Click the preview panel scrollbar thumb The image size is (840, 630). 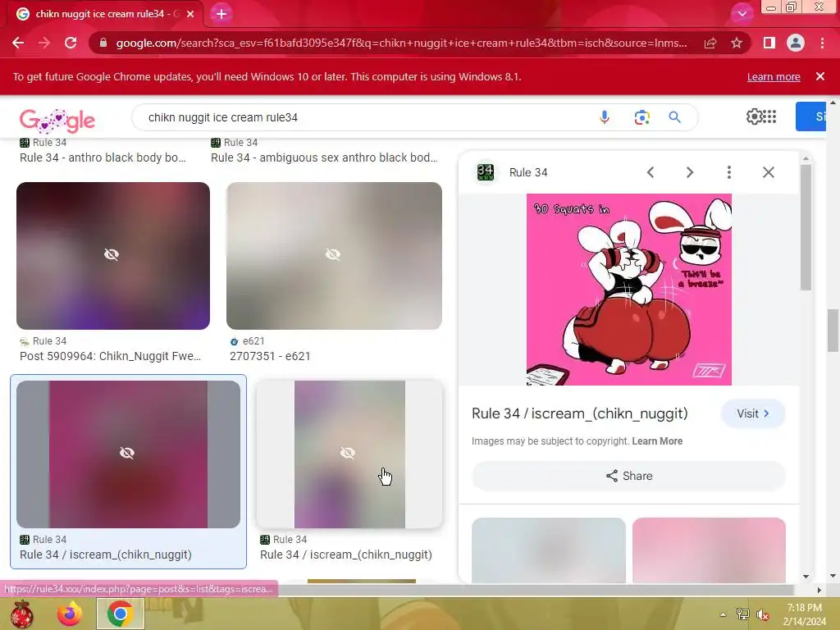806,228
